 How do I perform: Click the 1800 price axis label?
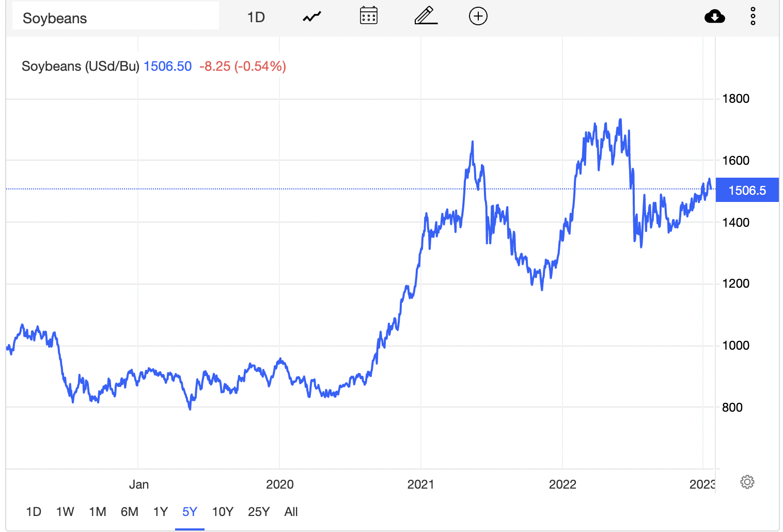click(735, 99)
